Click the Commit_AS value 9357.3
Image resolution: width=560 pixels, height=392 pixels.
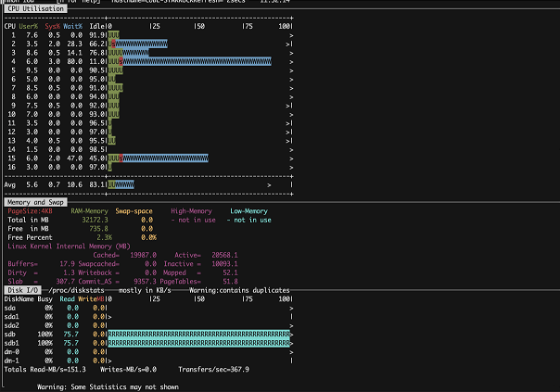coord(145,282)
